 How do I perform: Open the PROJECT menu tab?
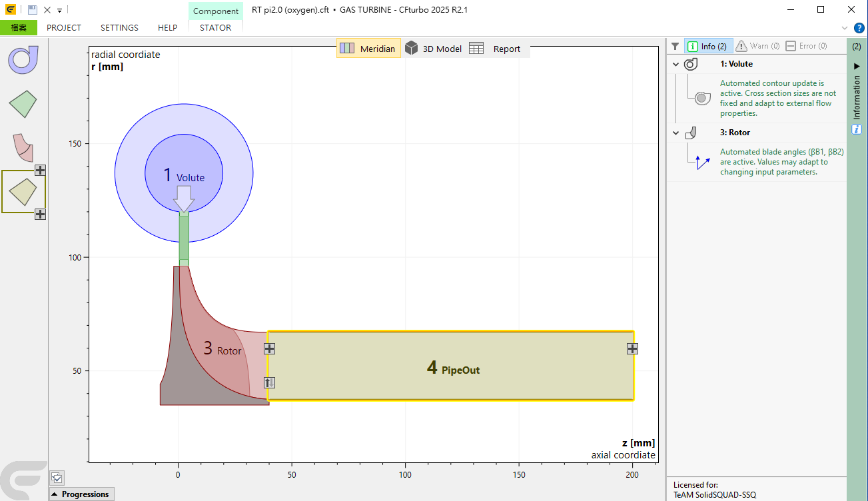(x=64, y=28)
